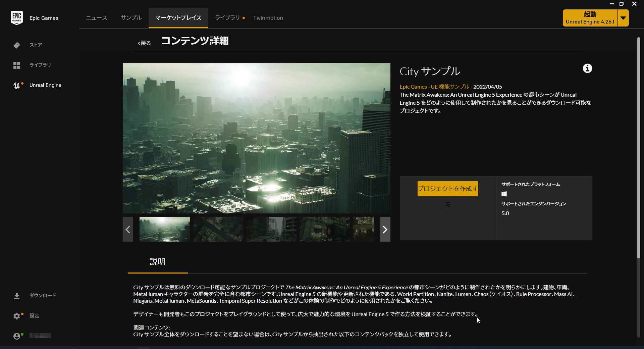This screenshot has height=349, width=644.
Task: Select the first city skyline thumbnail
Action: [165, 229]
